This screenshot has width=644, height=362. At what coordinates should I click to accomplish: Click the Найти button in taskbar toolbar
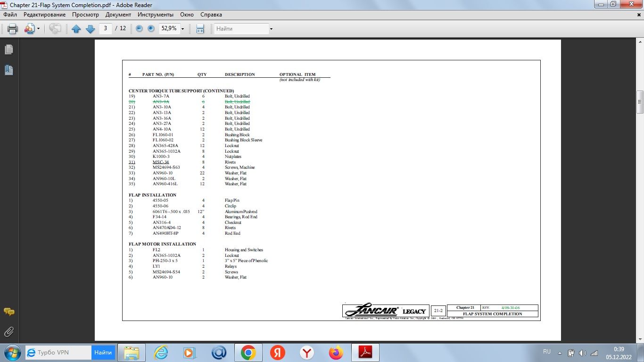tap(103, 352)
